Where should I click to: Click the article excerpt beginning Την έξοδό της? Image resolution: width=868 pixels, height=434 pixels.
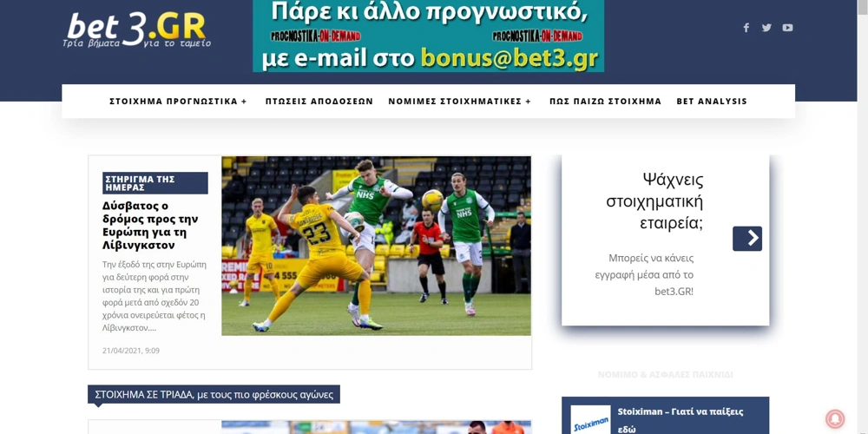point(154,296)
